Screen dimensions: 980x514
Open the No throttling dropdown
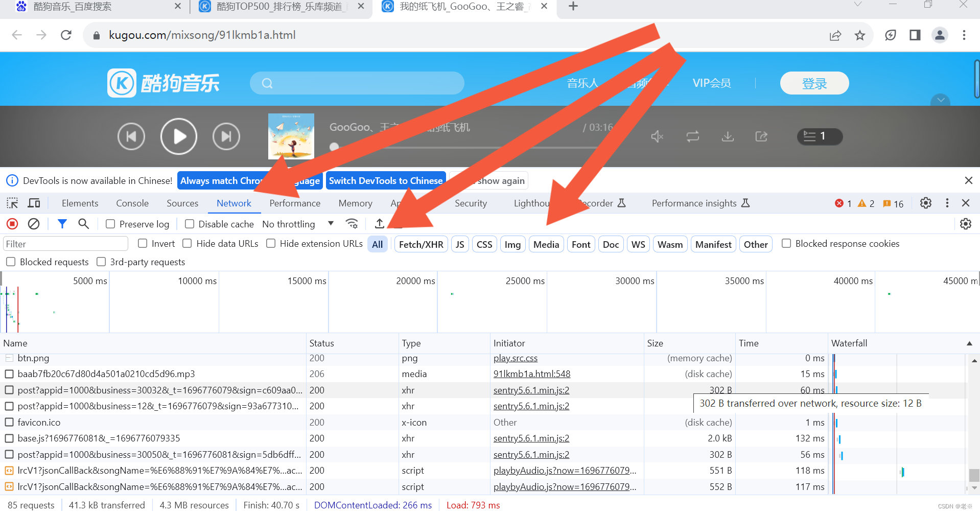[x=298, y=224]
